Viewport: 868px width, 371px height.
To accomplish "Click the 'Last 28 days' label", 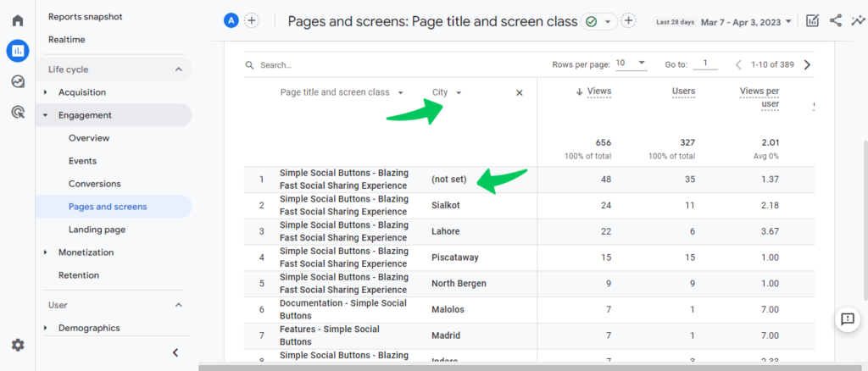I will (675, 22).
